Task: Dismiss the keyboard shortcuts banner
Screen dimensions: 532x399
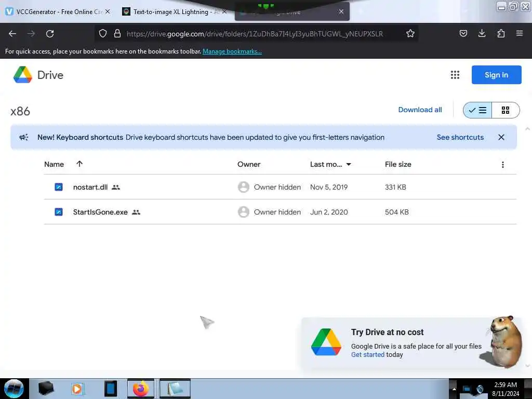Action: pyautogui.click(x=501, y=137)
